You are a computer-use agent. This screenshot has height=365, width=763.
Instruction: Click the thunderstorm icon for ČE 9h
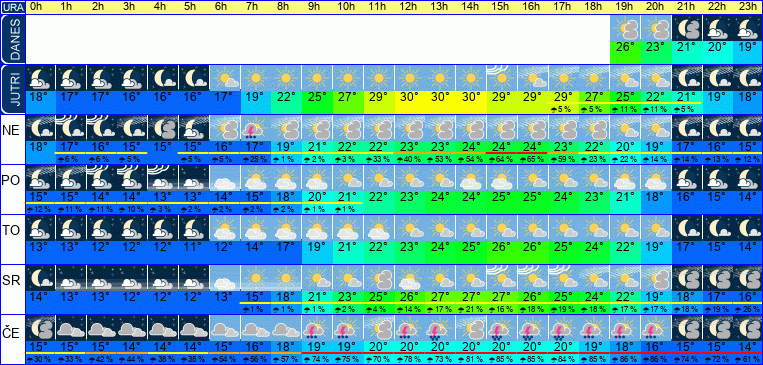click(x=317, y=328)
